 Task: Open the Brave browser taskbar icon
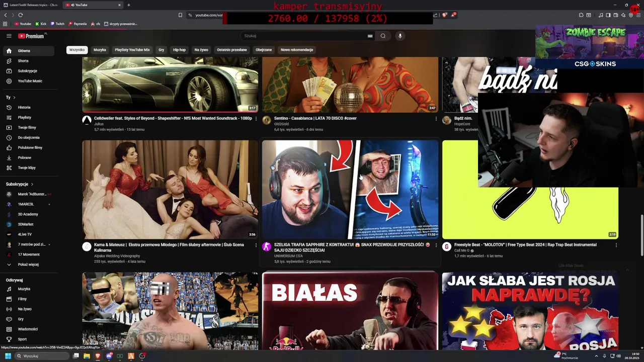(x=98, y=356)
